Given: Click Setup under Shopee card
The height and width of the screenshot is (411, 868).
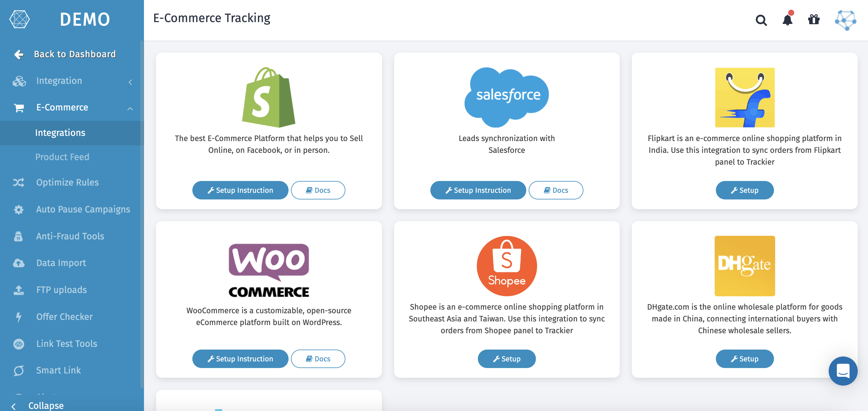Looking at the screenshot, I should [507, 359].
